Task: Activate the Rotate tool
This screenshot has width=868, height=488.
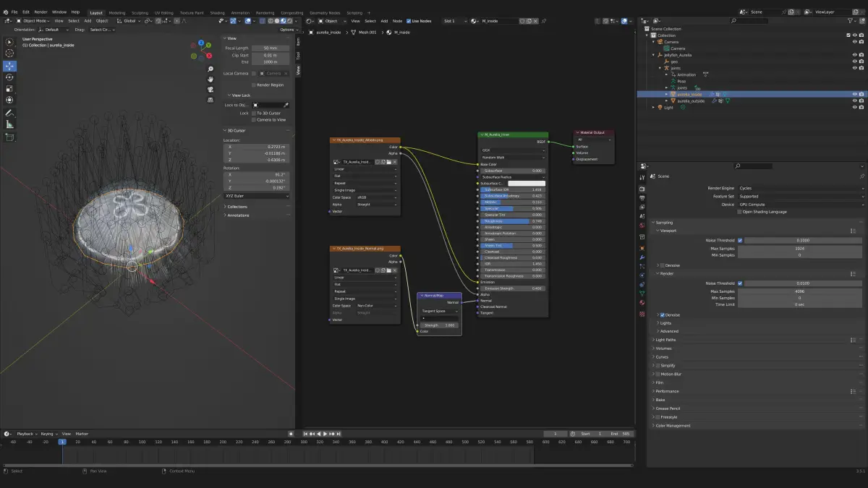Action: (x=9, y=77)
